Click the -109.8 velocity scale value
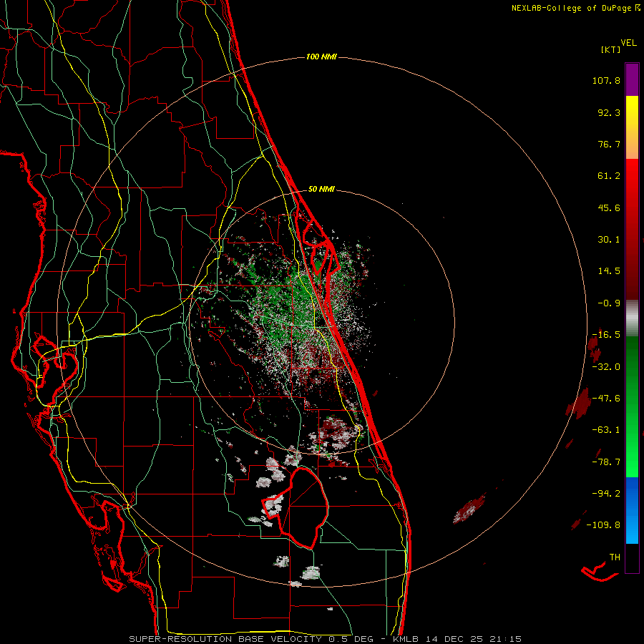 tap(603, 525)
